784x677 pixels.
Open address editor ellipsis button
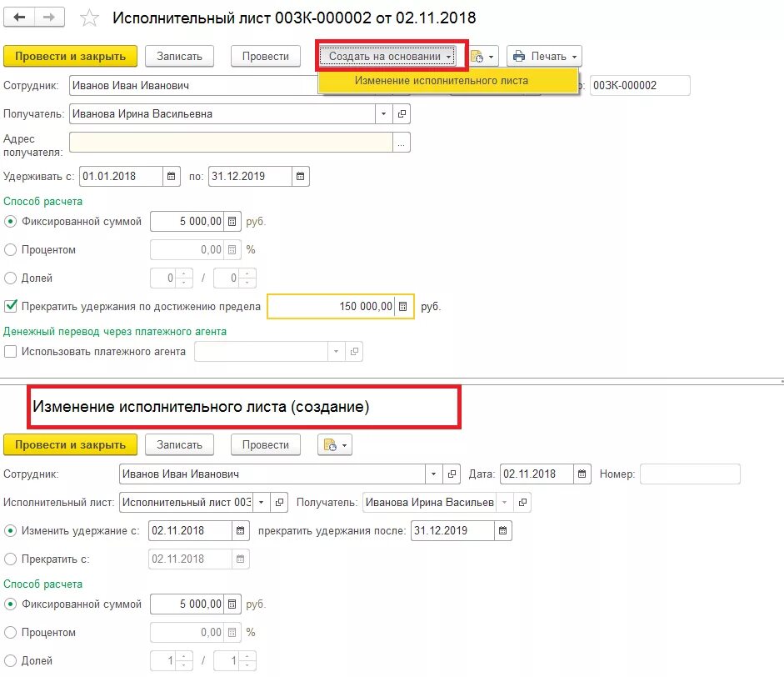pyautogui.click(x=402, y=143)
